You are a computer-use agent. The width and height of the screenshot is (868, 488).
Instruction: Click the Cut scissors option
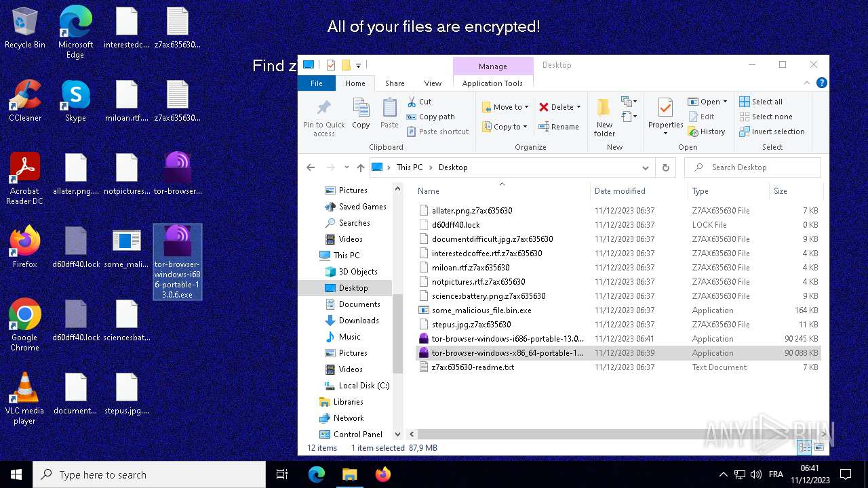coord(420,102)
